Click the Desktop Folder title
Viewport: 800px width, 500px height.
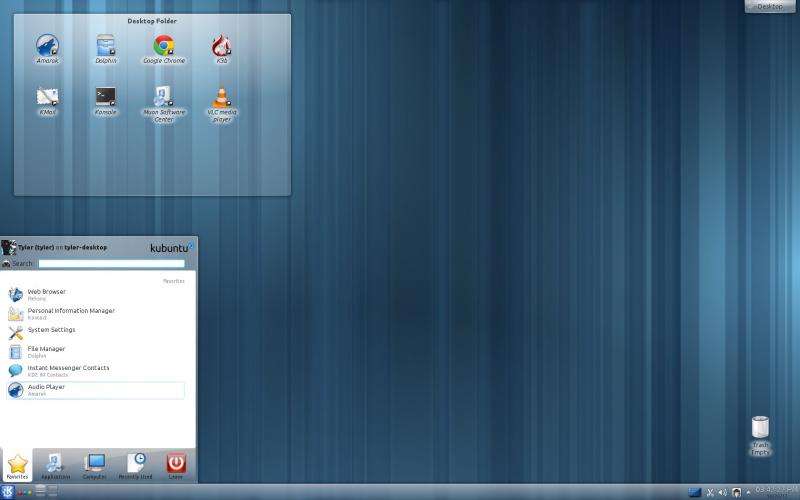[152, 21]
